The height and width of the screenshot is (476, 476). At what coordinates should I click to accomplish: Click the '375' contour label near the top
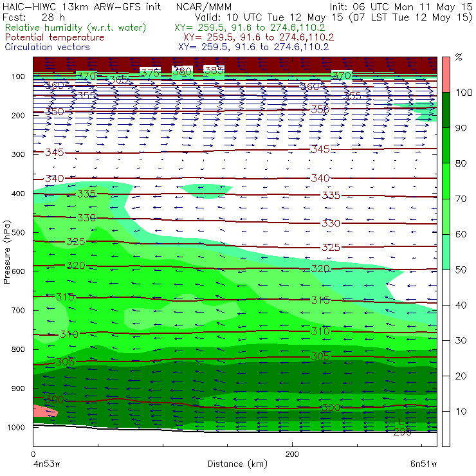click(151, 73)
